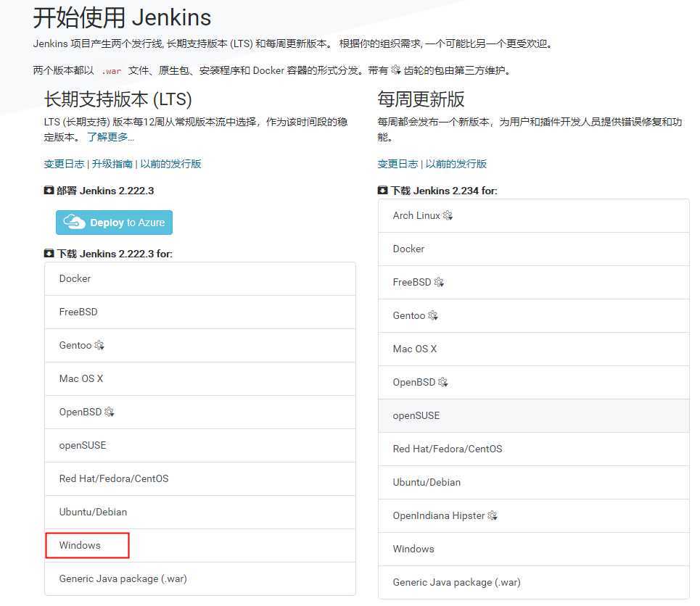Pick Red Hat/Fedora/CentOS in the LTS list

pyautogui.click(x=200, y=479)
